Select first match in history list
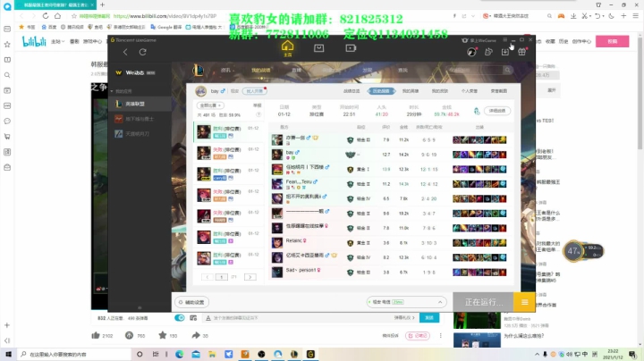The width and height of the screenshot is (644, 361). coord(228,131)
